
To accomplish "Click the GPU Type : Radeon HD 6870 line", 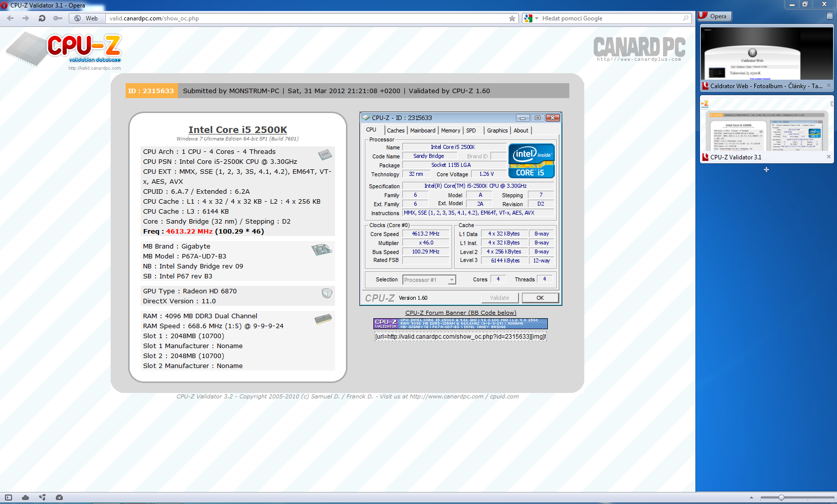I will pyautogui.click(x=190, y=291).
